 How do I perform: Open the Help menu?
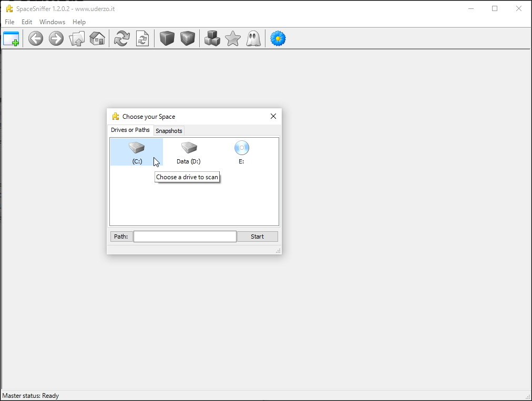pos(79,22)
